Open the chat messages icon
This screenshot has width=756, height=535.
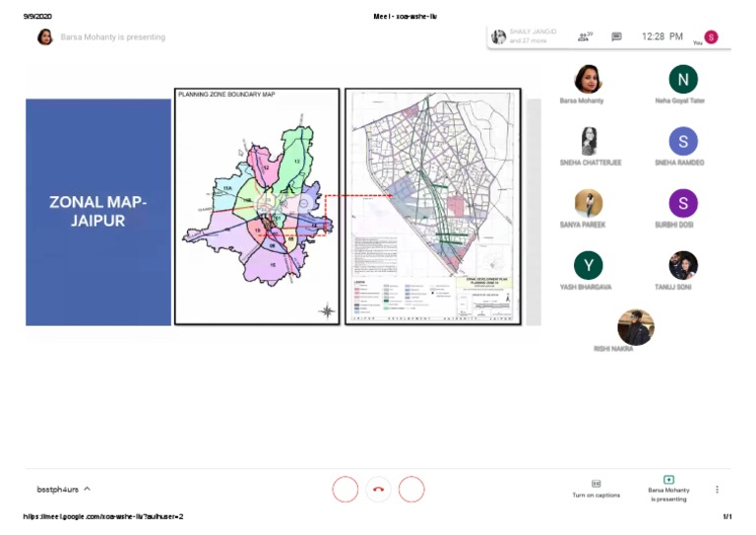(616, 36)
